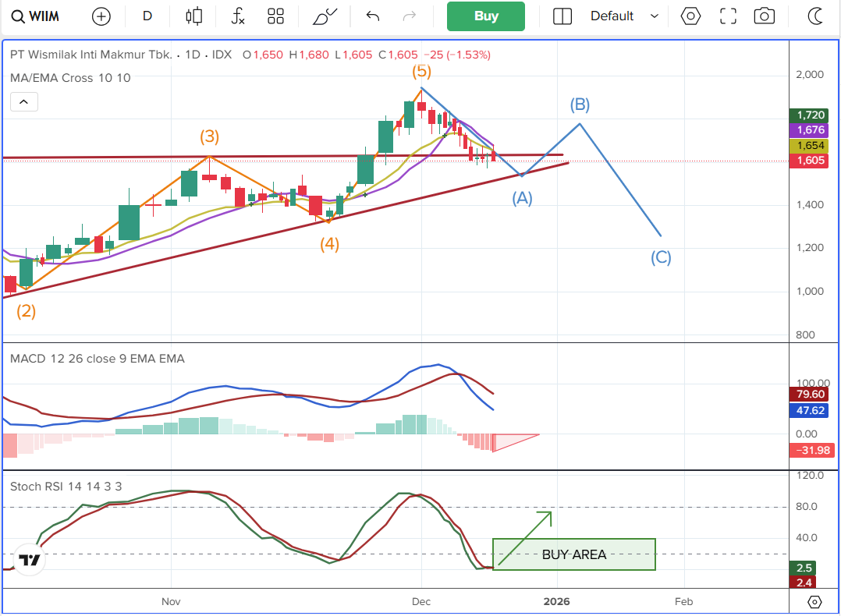Collapse the indicator legend chevron

(x=24, y=101)
